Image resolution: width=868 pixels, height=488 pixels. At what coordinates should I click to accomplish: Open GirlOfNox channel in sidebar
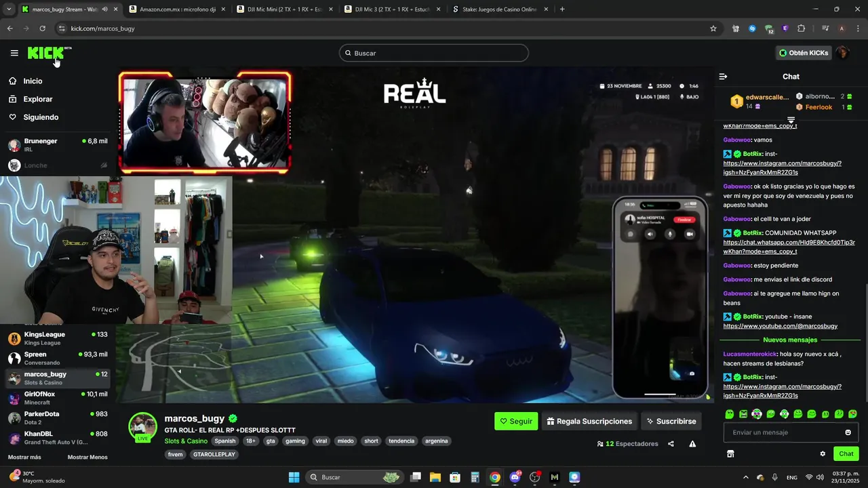click(58, 398)
